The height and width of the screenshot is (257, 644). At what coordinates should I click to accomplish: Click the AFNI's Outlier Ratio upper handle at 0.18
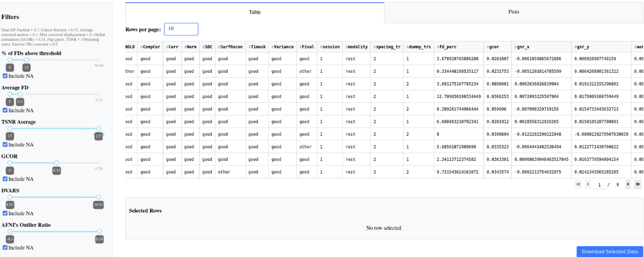100,232
